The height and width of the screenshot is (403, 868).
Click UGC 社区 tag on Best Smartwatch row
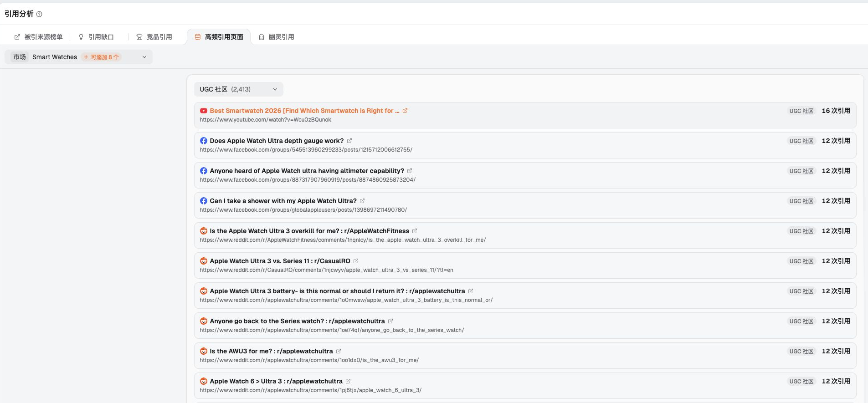point(801,111)
